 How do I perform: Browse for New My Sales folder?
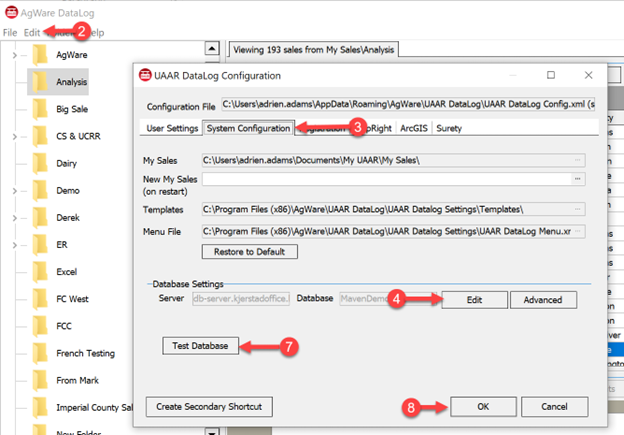[577, 179]
